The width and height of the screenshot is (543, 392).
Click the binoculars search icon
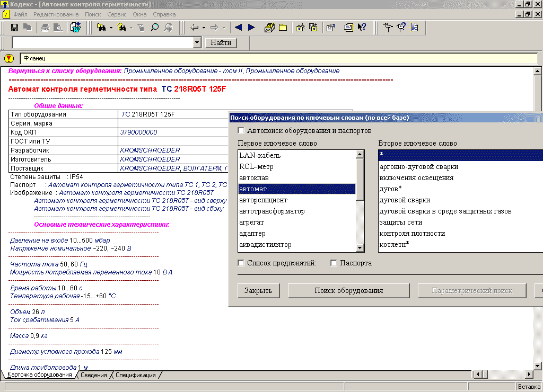(101, 28)
